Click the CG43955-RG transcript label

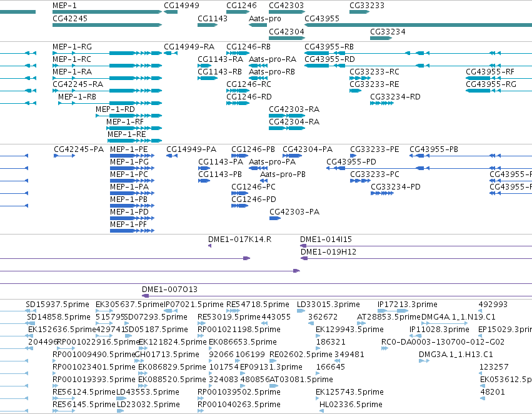491,84
